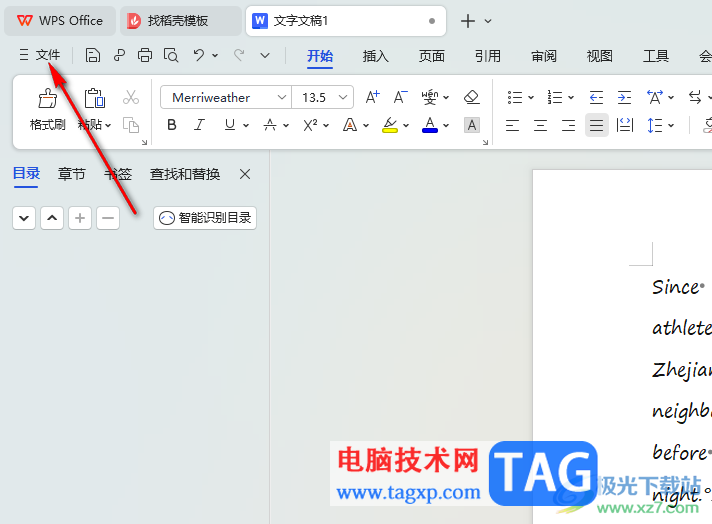The image size is (712, 524).
Task: Toggle character shading A button
Action: pyautogui.click(x=472, y=125)
